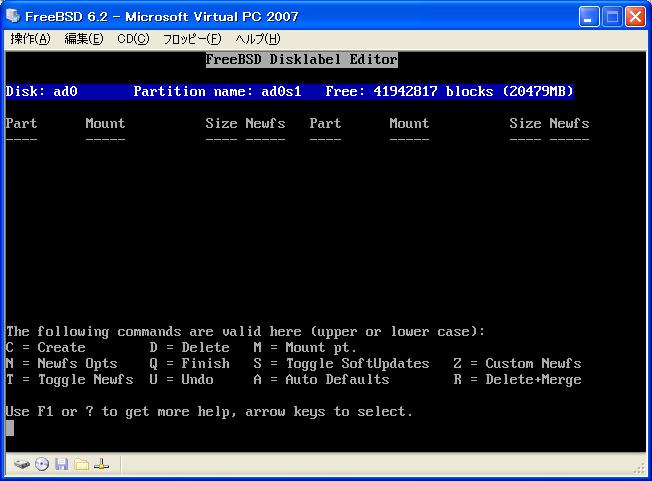Open the フロッピー(F) menu
The width and height of the screenshot is (652, 481).
click(x=192, y=39)
